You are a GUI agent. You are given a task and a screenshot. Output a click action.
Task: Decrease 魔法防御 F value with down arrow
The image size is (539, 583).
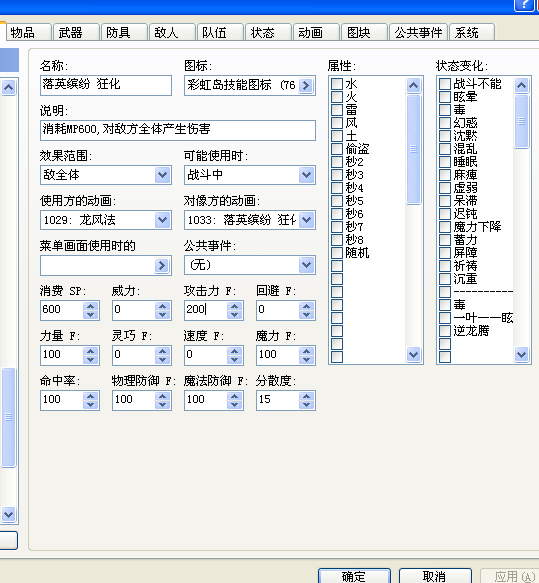[x=235, y=405]
